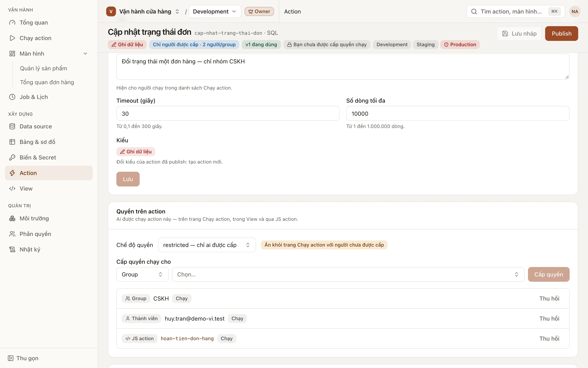Open Bảng & sơ đồ table icon

point(12,142)
